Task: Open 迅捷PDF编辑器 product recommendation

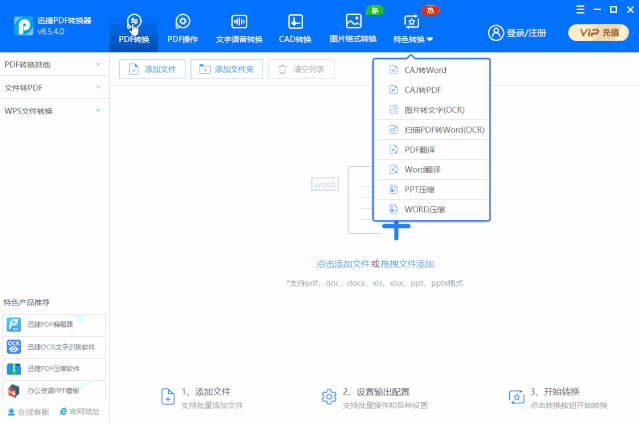Action: 54,324
